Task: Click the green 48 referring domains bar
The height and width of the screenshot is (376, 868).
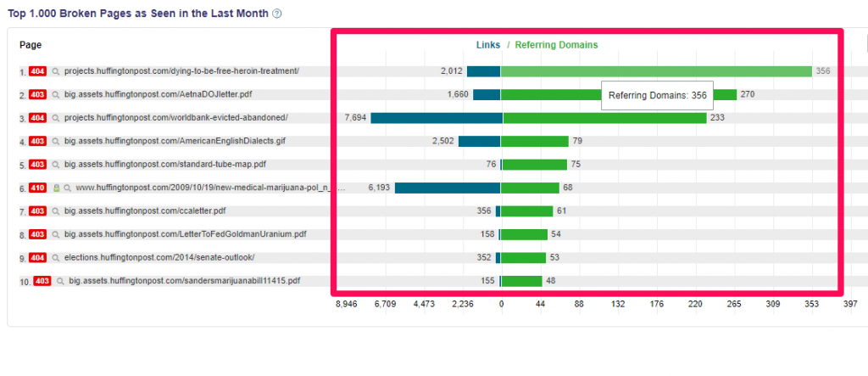Action: tap(522, 281)
